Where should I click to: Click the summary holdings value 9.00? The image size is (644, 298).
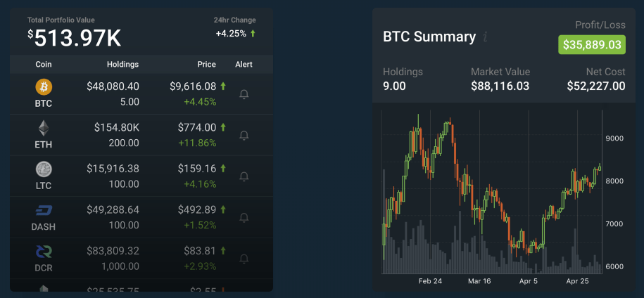tap(394, 86)
